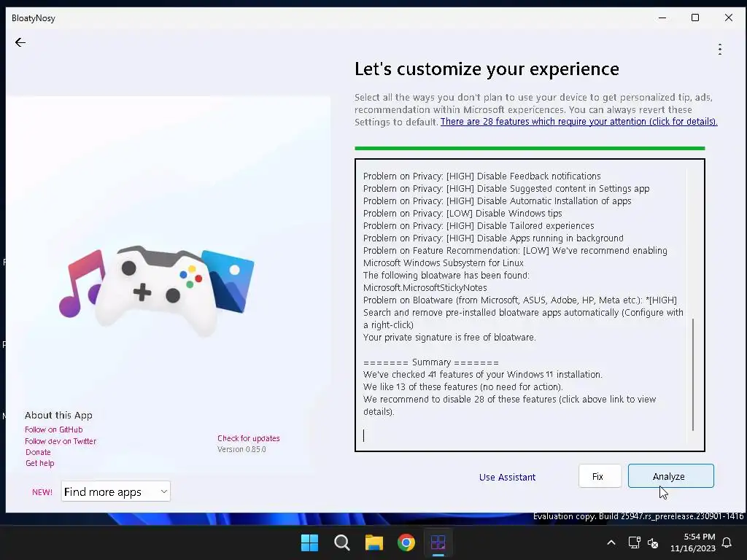Close the BloatyNosy window
The height and width of the screenshot is (560, 747).
coord(729,18)
